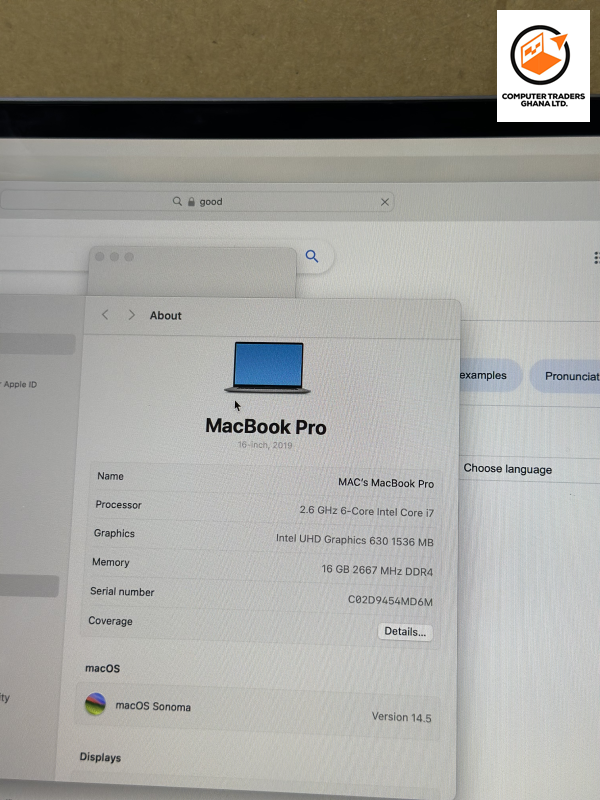Viewport: 600px width, 800px height.
Task: Clear the Safari address bar with X
Action: [x=385, y=202]
